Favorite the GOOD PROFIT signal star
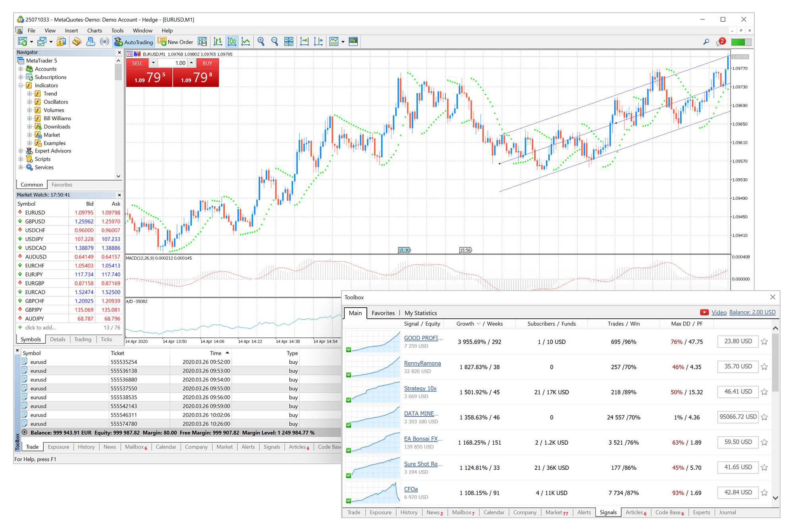 tap(764, 341)
